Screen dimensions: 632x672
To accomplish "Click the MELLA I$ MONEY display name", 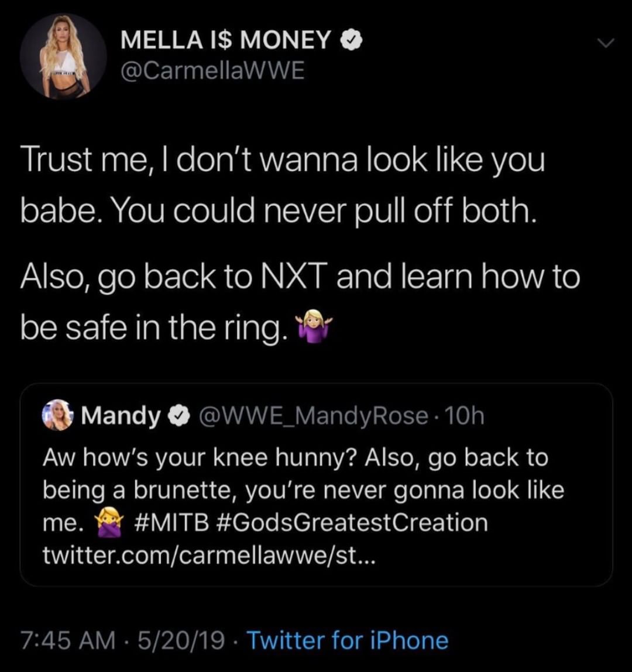I will point(226,40).
